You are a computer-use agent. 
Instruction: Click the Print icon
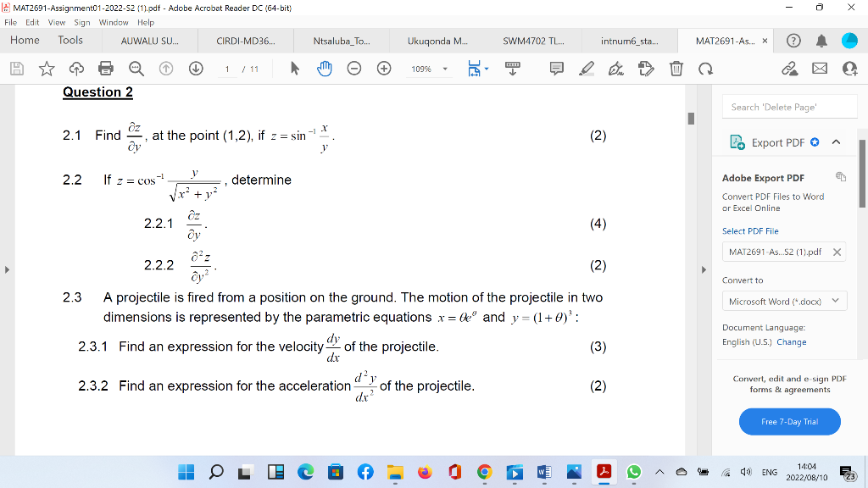click(108, 69)
